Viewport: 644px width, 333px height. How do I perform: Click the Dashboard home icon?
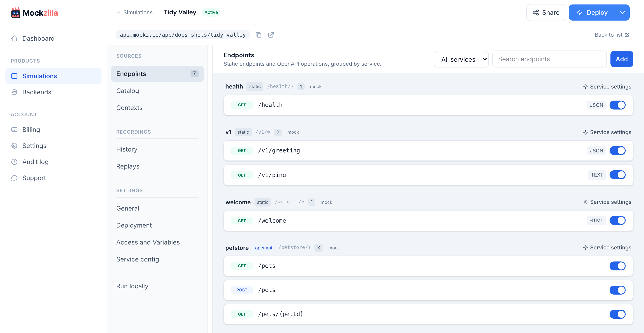point(14,38)
